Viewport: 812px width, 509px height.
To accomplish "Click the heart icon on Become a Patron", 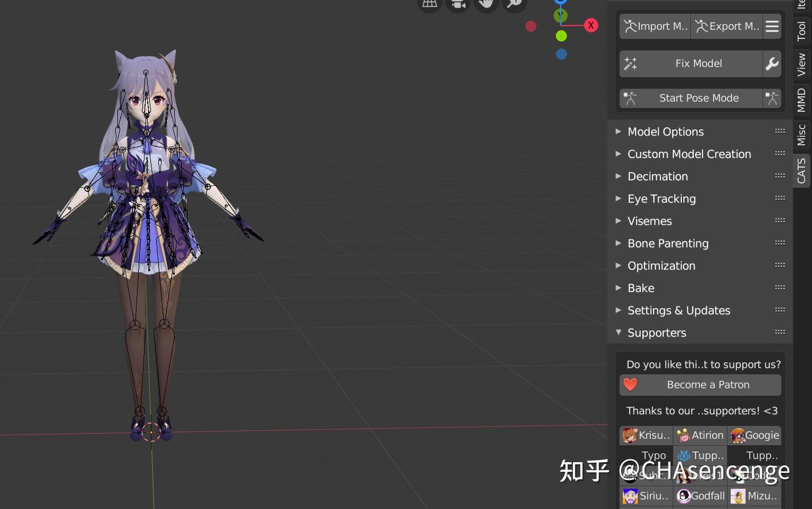I will pyautogui.click(x=630, y=384).
